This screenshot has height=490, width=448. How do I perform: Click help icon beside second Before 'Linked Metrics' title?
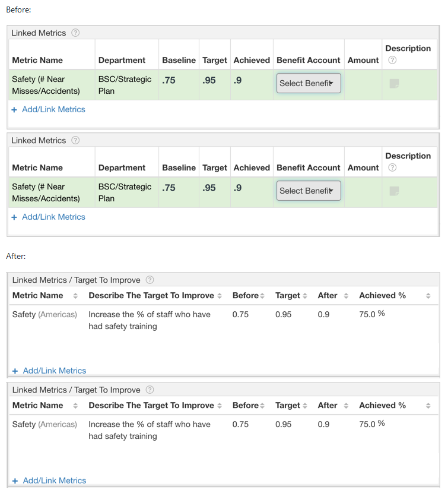(x=75, y=140)
